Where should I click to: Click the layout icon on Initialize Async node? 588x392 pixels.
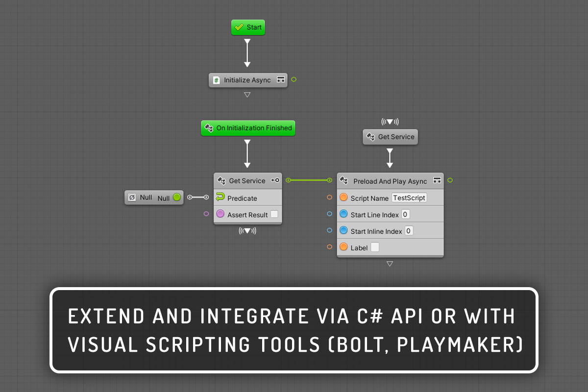tap(281, 80)
